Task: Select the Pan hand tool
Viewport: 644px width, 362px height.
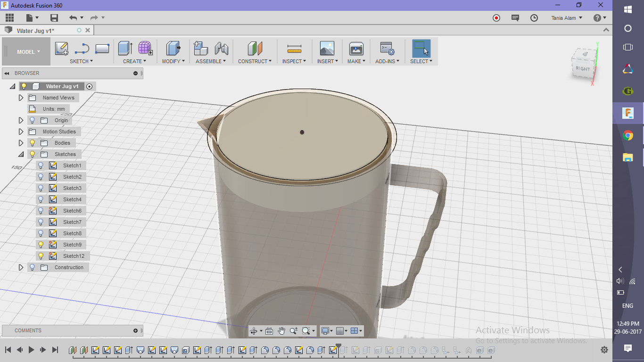Action: 281,331
